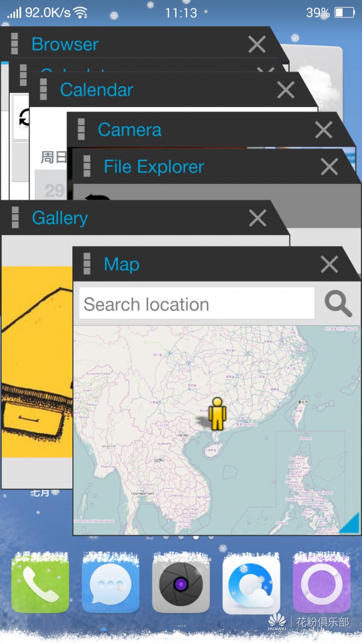
Task: Open the purple circle dock app
Action: [322, 584]
